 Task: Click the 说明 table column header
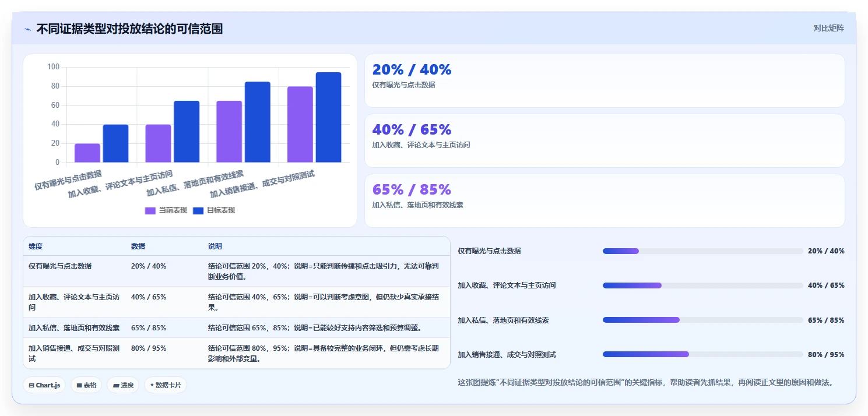coord(215,246)
